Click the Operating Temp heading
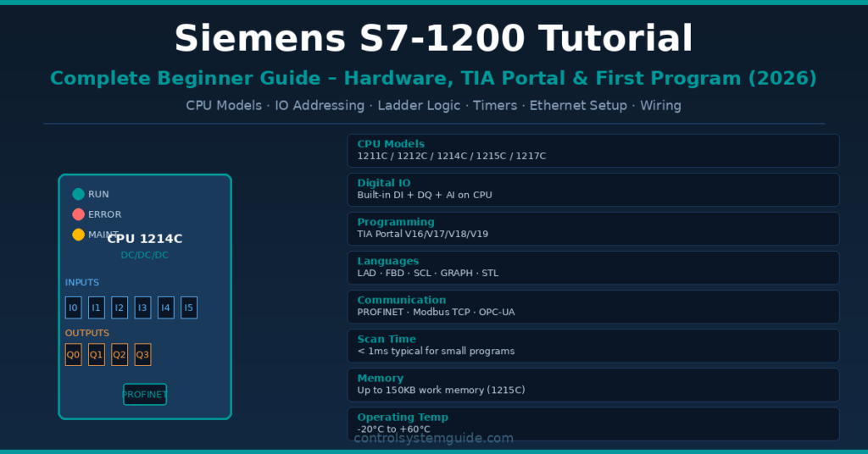 pyautogui.click(x=403, y=418)
